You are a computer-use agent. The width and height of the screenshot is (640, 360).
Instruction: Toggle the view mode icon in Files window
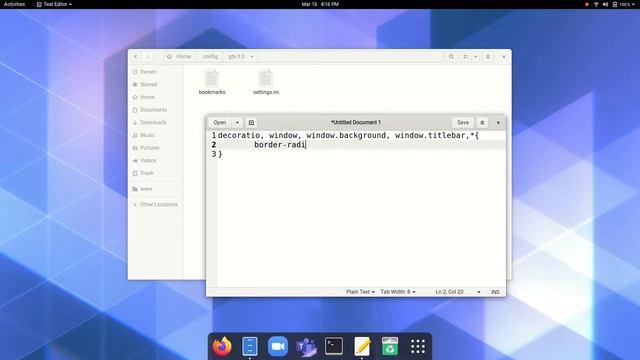click(465, 57)
